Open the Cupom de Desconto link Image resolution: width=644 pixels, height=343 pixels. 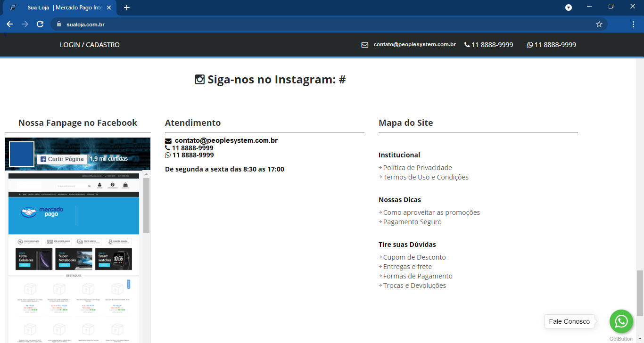(413, 257)
